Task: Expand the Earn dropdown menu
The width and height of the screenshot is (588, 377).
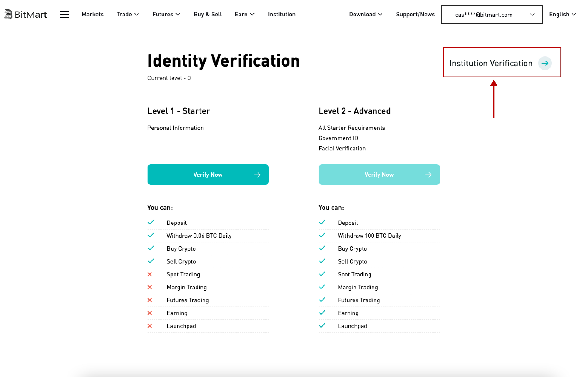Action: coord(244,14)
